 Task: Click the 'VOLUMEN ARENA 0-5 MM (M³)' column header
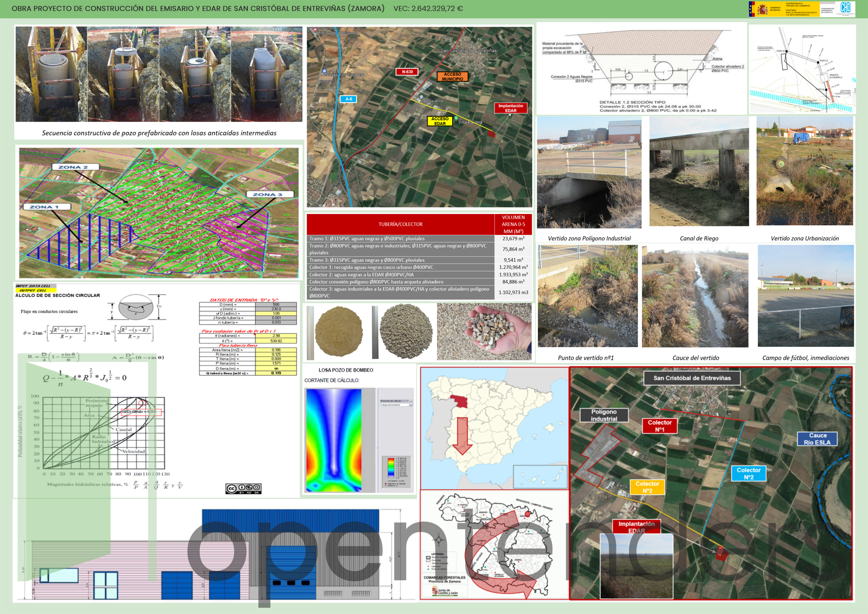(513, 224)
